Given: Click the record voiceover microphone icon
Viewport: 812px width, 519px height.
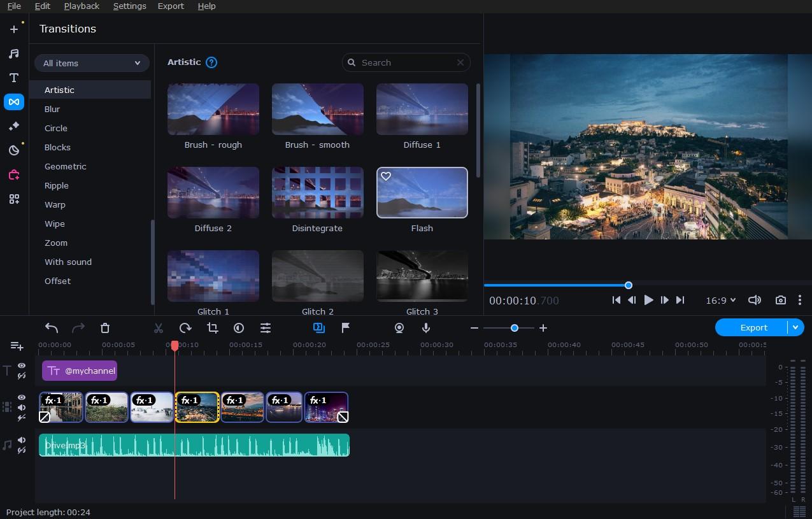Looking at the screenshot, I should pyautogui.click(x=426, y=328).
